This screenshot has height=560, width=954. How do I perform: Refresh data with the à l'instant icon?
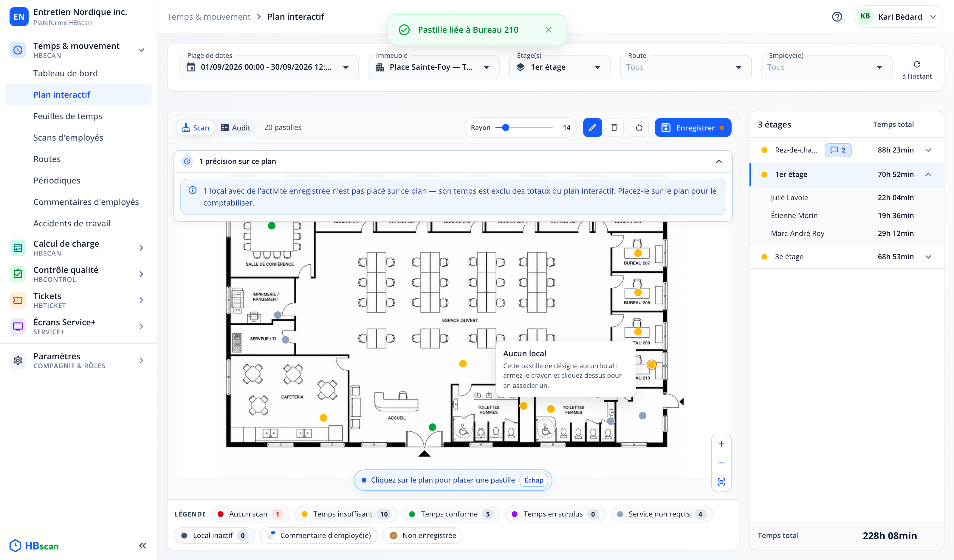click(x=917, y=64)
